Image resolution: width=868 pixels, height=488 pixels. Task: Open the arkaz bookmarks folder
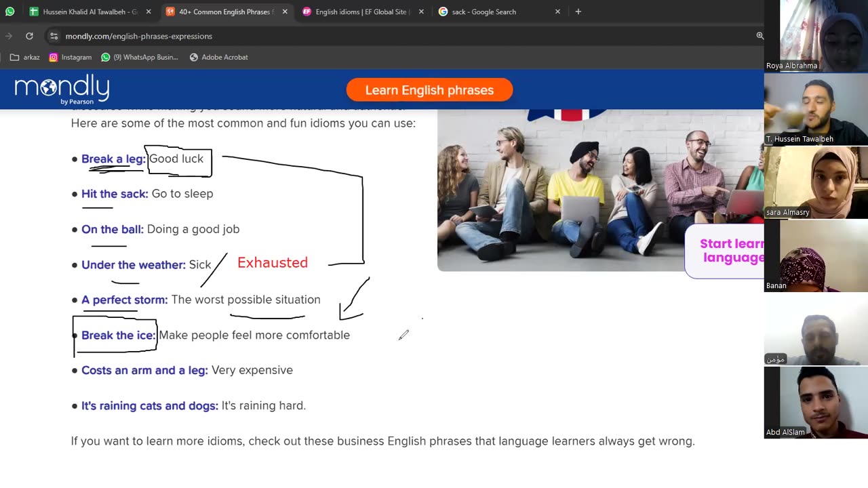24,57
